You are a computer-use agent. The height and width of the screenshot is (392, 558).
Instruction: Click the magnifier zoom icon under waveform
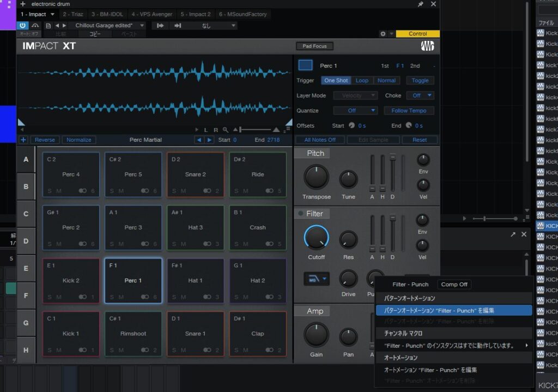point(226,130)
